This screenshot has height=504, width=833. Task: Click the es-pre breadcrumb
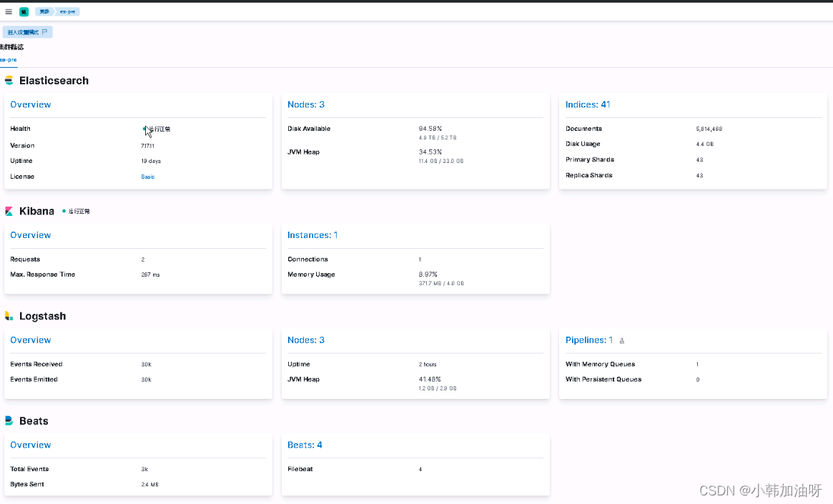tap(68, 11)
